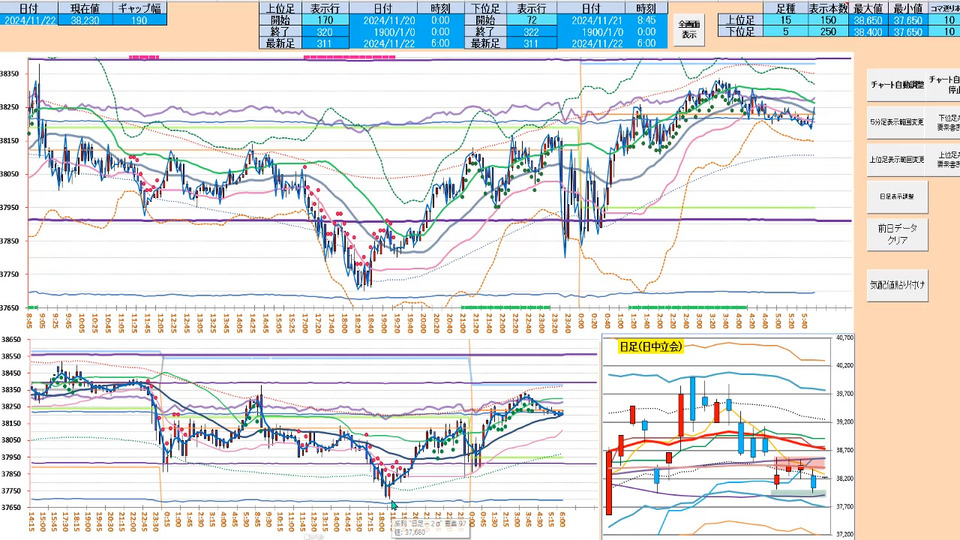The height and width of the screenshot is (540, 960).
Task: Click the 足種 column header
Action: (x=786, y=9)
